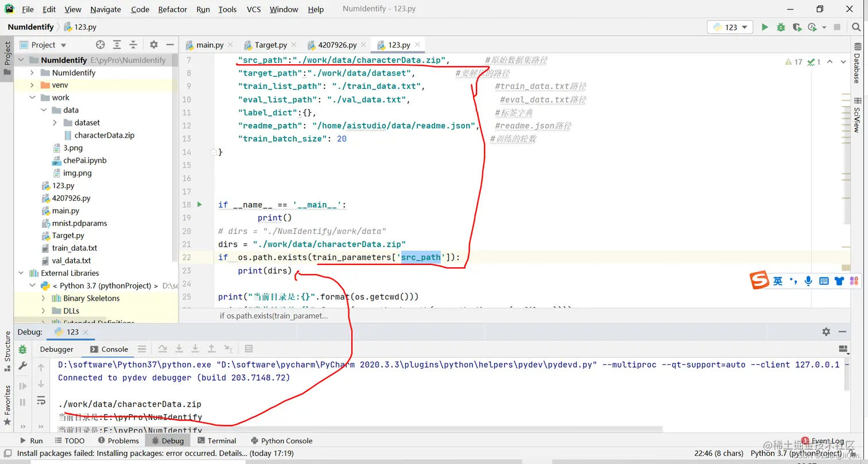Open Event Log button
Image resolution: width=868 pixels, height=464 pixels.
823,440
